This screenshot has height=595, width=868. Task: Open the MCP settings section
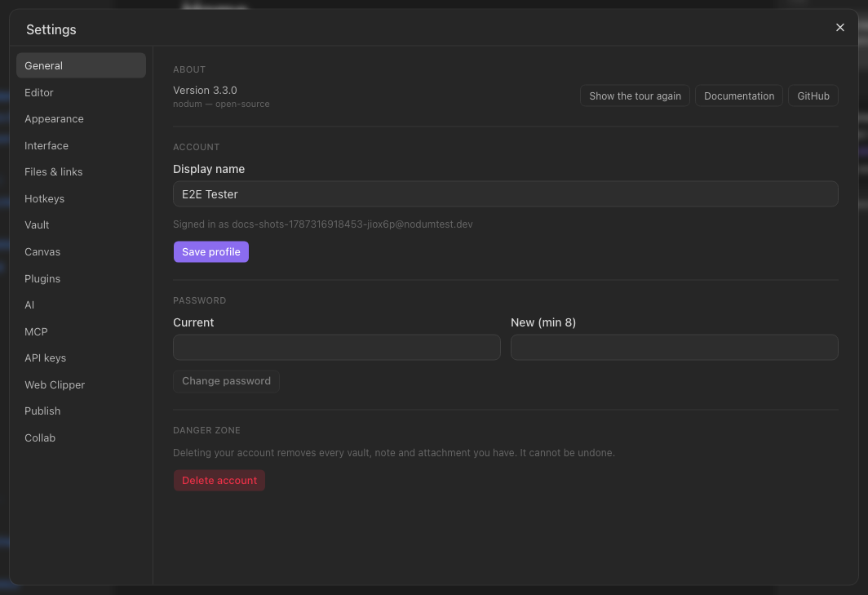[x=81, y=332]
